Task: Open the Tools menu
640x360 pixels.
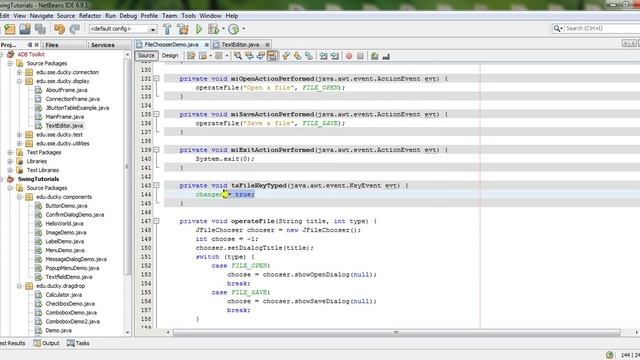Action: tap(188, 16)
